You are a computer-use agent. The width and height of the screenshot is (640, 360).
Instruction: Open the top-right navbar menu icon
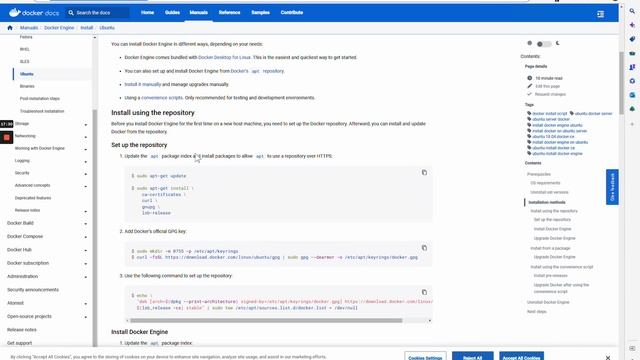pyautogui.click(x=600, y=14)
